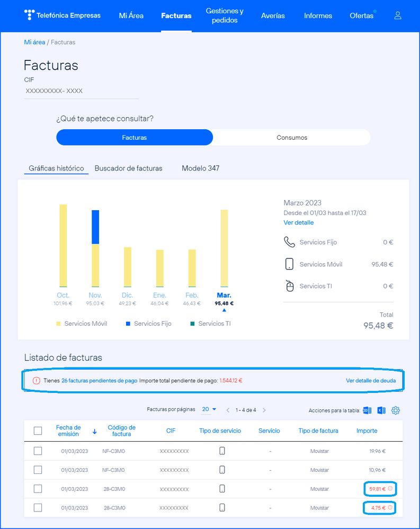Check the 19,96 € invoice row checkbox

38,451
